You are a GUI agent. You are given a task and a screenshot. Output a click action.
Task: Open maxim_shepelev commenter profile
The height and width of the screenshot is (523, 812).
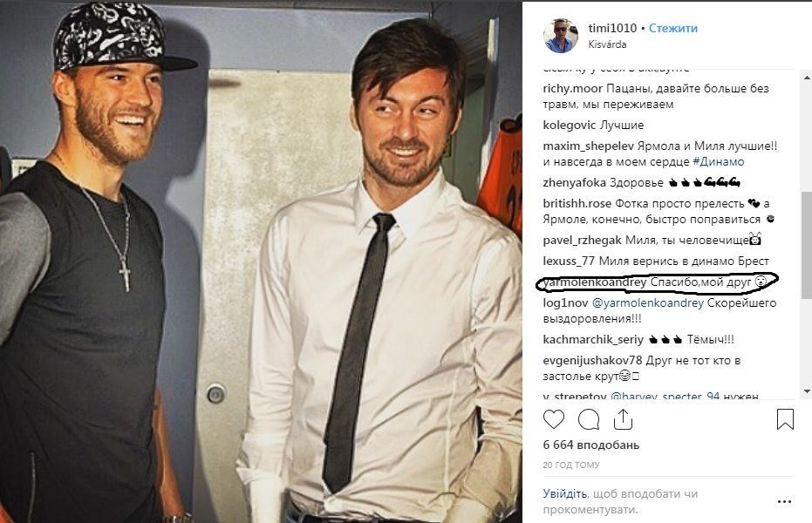point(588,146)
